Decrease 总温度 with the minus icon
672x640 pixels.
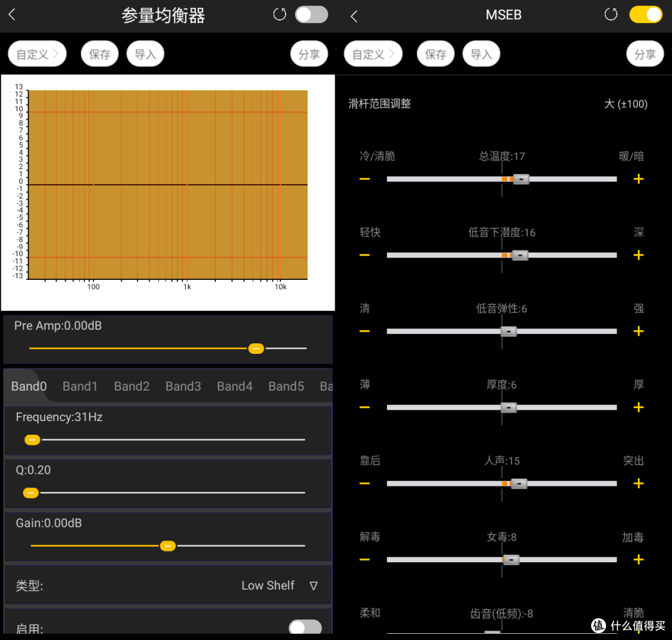point(364,179)
